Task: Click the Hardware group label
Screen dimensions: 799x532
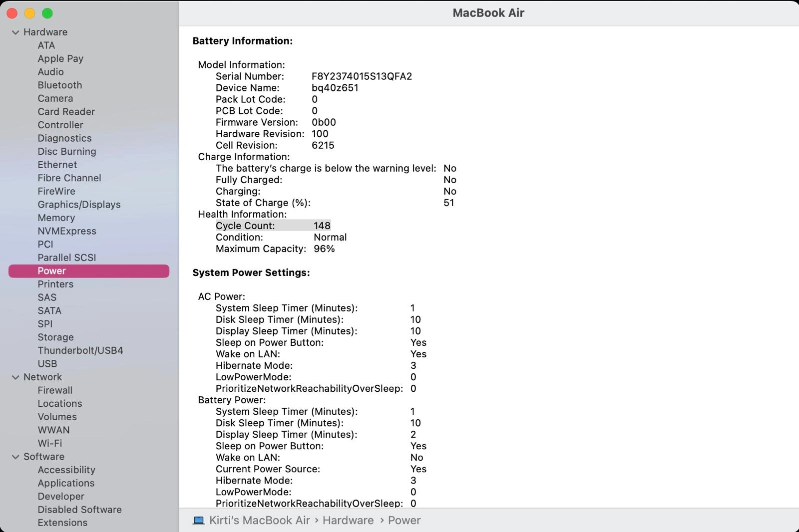Action: point(45,32)
